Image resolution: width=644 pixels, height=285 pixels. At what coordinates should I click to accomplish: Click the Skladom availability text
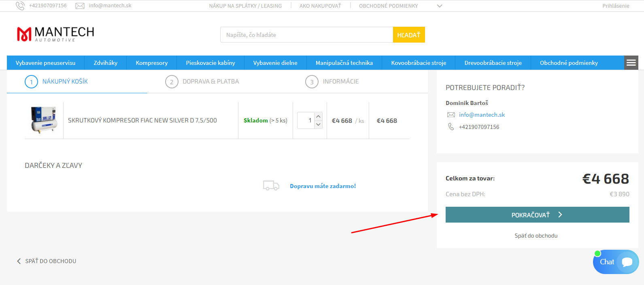pyautogui.click(x=256, y=120)
